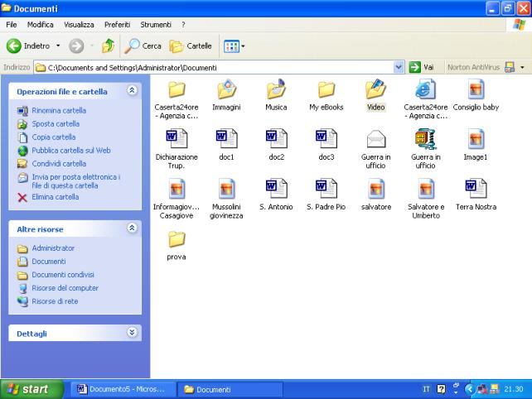Select the Guerra in ufficio email file
The width and height of the screenshot is (532, 399).
375,149
